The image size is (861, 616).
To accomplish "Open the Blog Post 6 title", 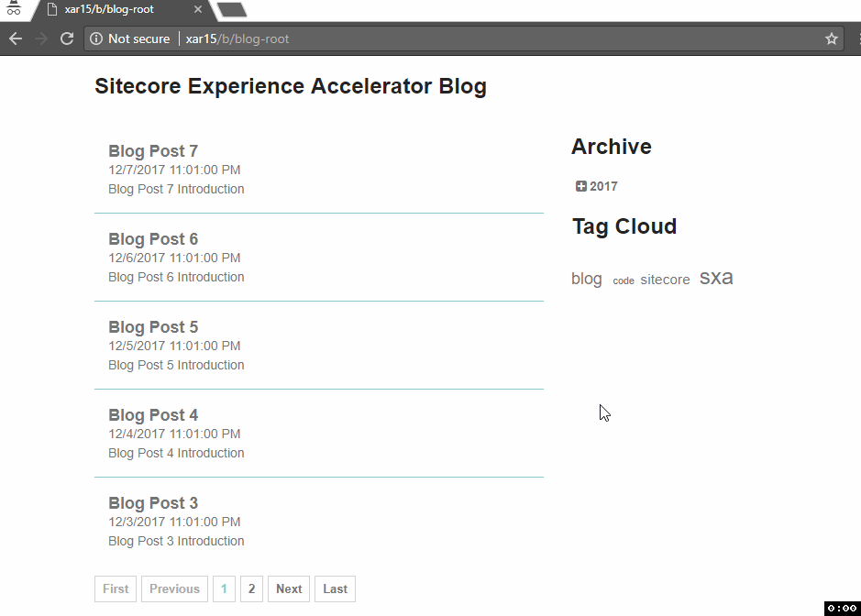I will [152, 239].
